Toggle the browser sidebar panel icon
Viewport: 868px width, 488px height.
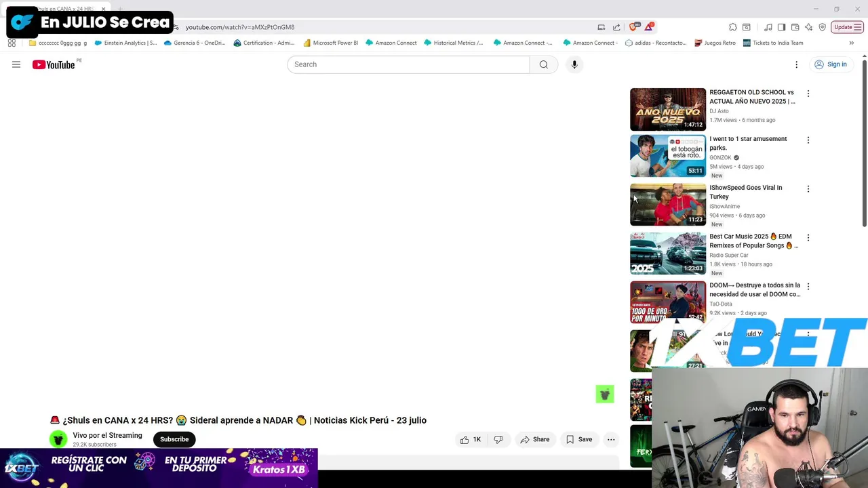tap(781, 27)
